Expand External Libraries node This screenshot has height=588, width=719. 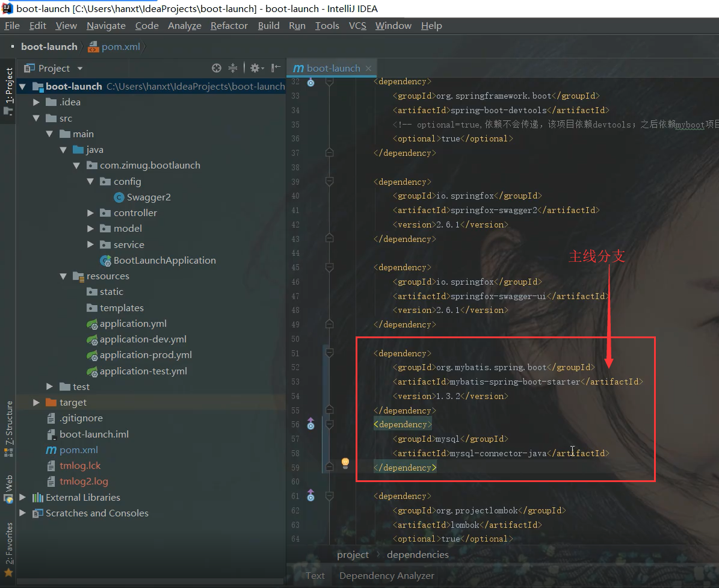[x=22, y=497]
